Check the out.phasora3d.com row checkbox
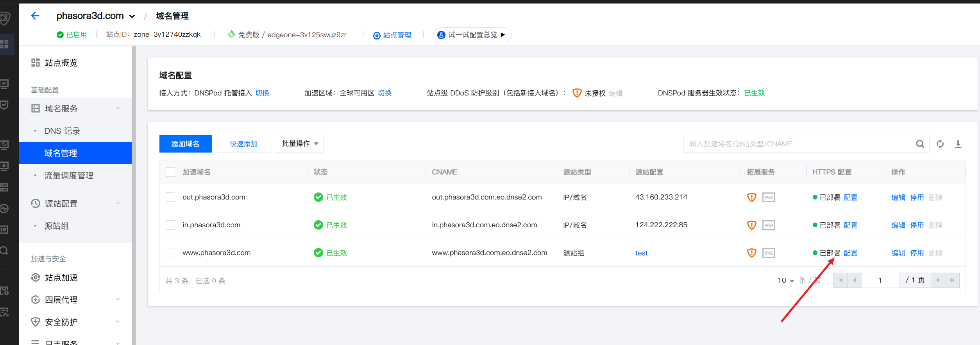This screenshot has width=980, height=345. [x=170, y=197]
